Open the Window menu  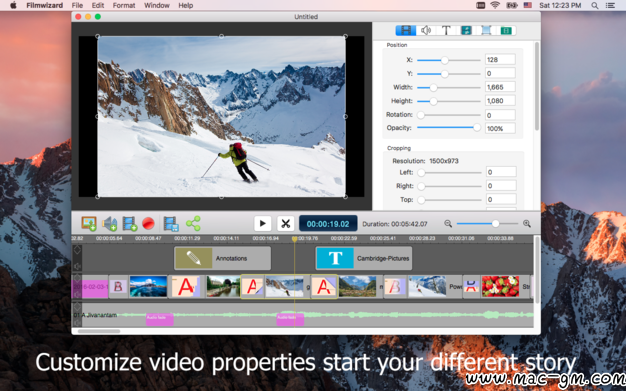[x=156, y=5]
